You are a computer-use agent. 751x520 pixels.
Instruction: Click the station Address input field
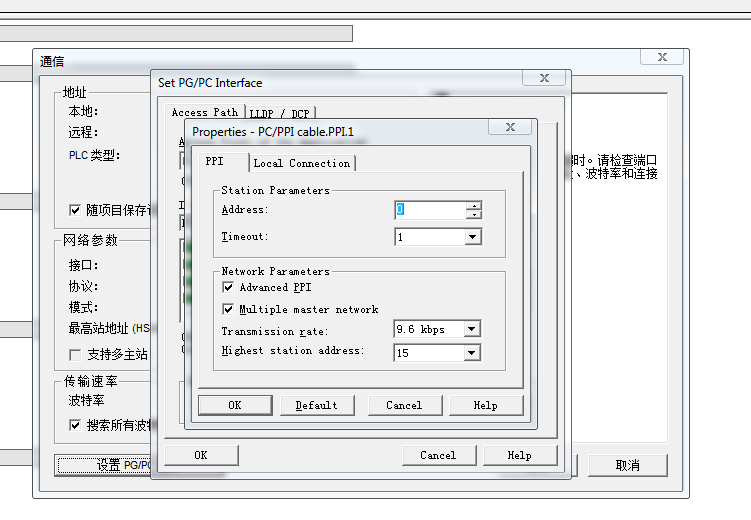pos(429,210)
